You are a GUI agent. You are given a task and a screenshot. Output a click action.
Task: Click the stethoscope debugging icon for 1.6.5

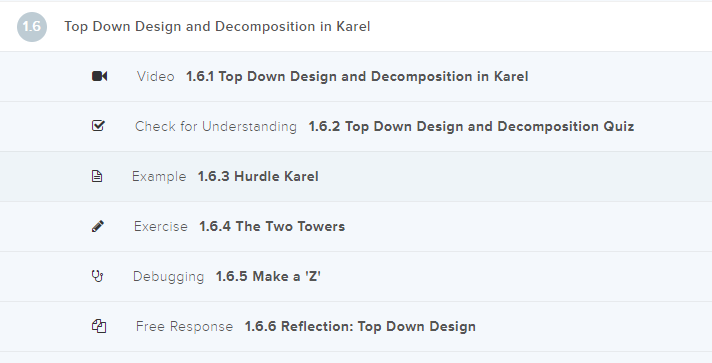coord(98,276)
